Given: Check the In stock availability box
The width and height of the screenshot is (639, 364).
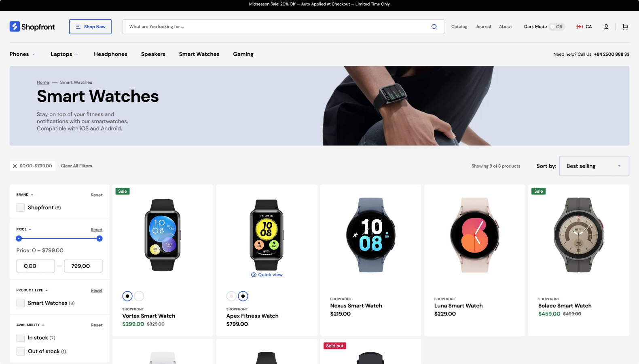Looking at the screenshot, I should click(x=21, y=338).
